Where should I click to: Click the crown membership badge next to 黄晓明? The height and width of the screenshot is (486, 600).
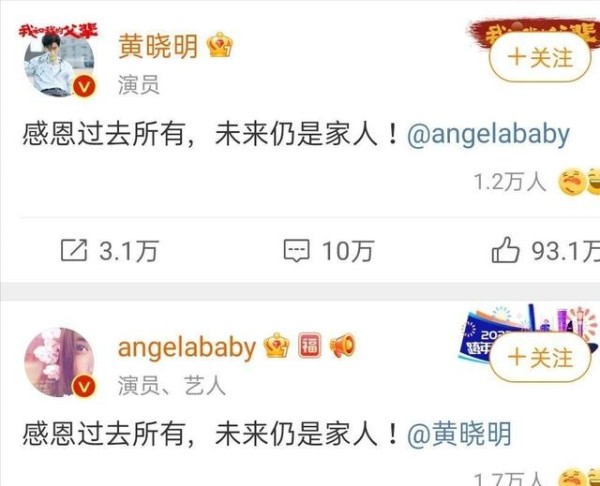[x=220, y=45]
